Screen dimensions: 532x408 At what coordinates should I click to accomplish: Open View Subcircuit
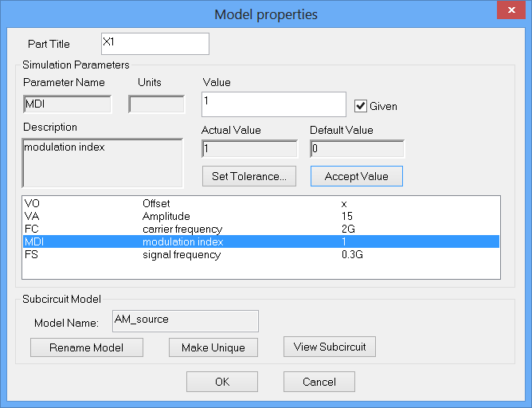tap(330, 347)
